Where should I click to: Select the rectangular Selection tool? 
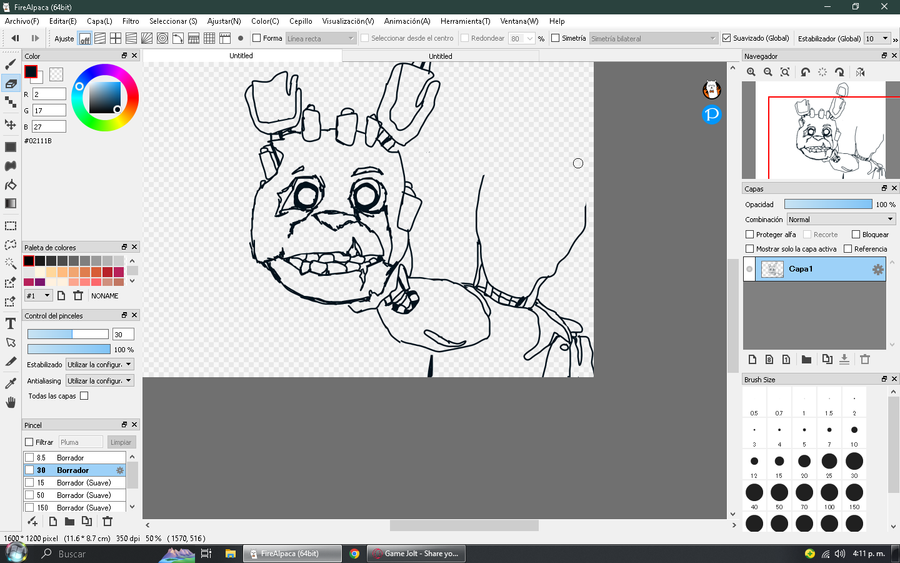10,226
